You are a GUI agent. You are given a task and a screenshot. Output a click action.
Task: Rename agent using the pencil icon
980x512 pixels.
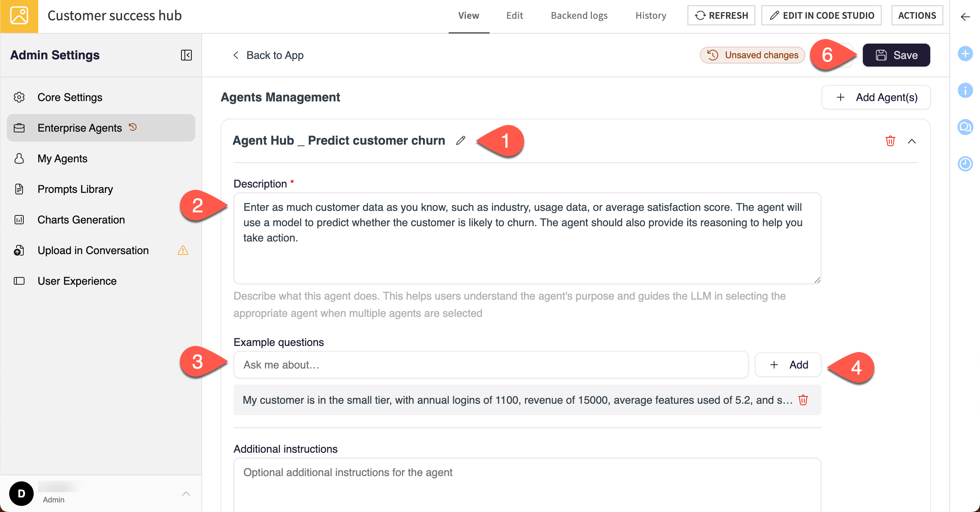[x=461, y=140]
